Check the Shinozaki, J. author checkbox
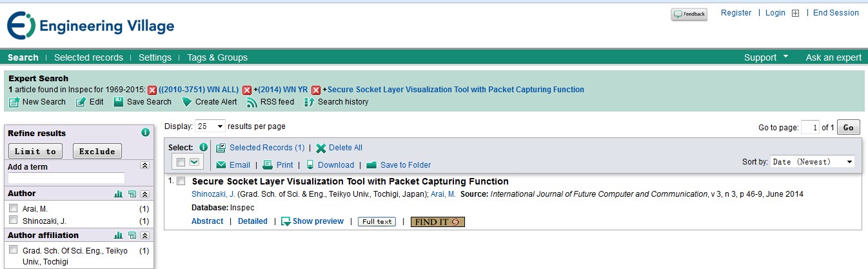The image size is (868, 269). tap(13, 220)
